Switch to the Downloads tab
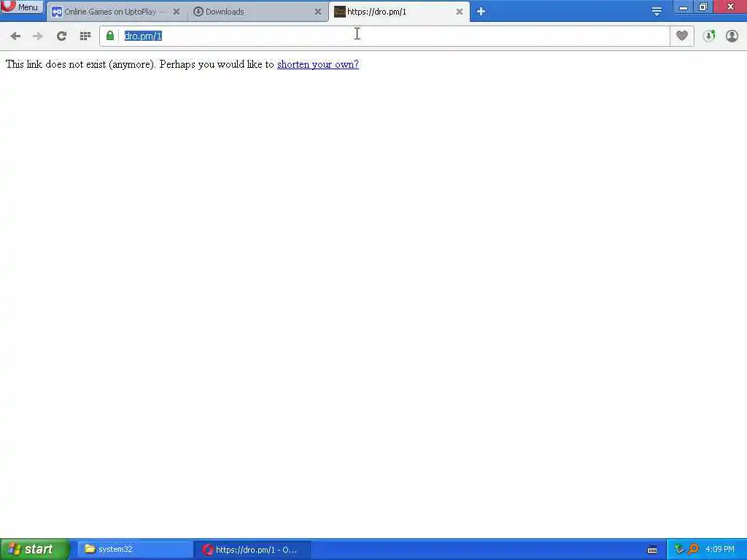 click(x=258, y=12)
